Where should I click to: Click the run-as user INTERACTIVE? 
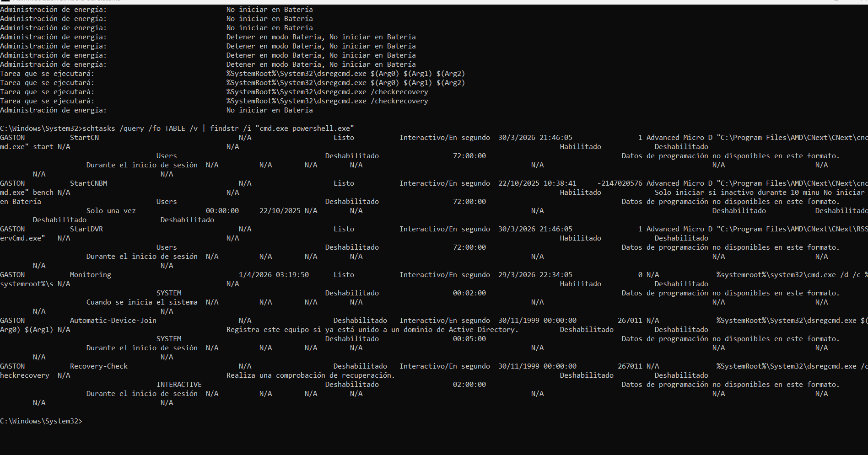(179, 385)
